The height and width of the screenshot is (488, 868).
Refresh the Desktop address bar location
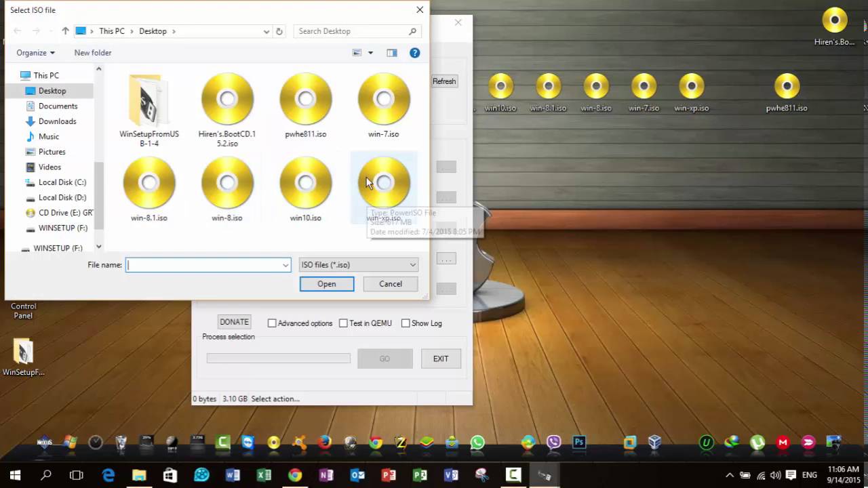[279, 31]
